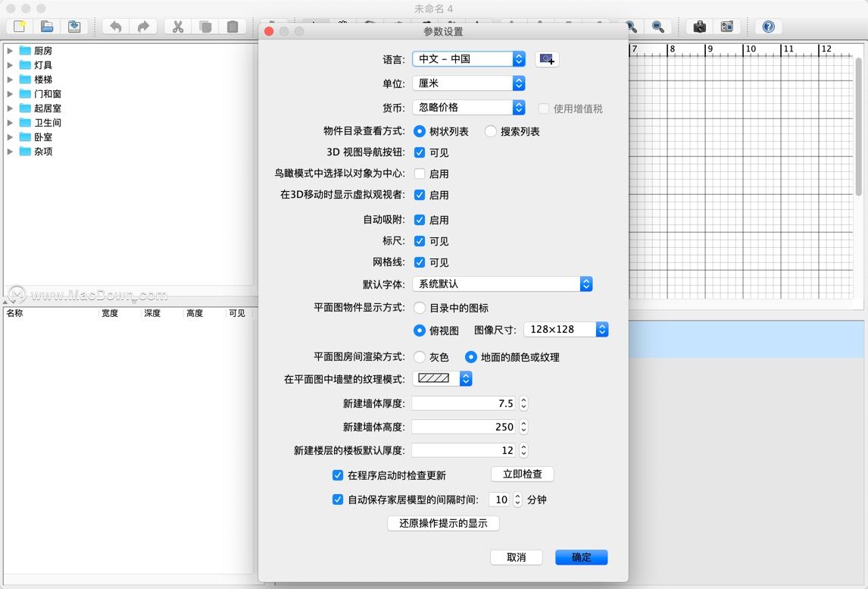The width and height of the screenshot is (868, 589).
Task: Click the 确定 button
Action: [x=581, y=557]
